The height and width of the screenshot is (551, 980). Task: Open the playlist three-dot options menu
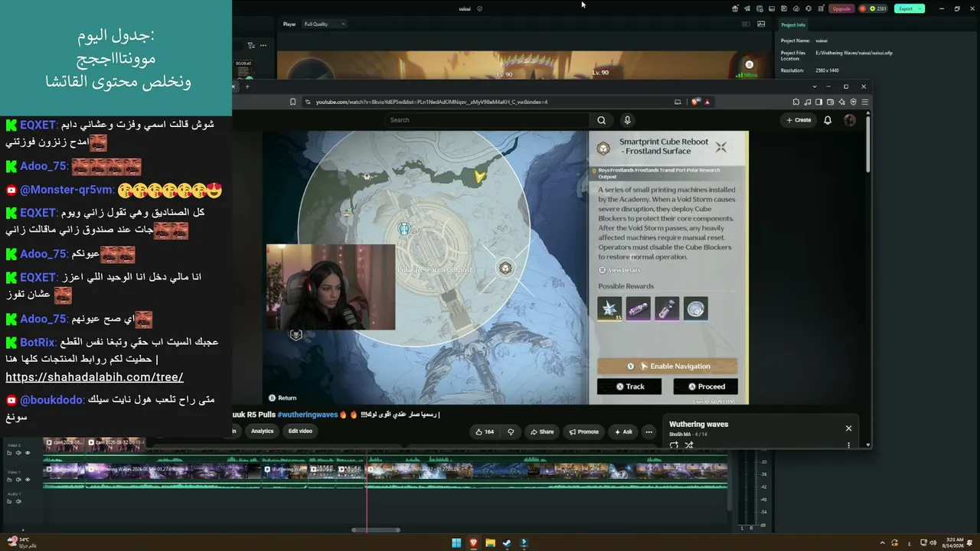(x=848, y=445)
